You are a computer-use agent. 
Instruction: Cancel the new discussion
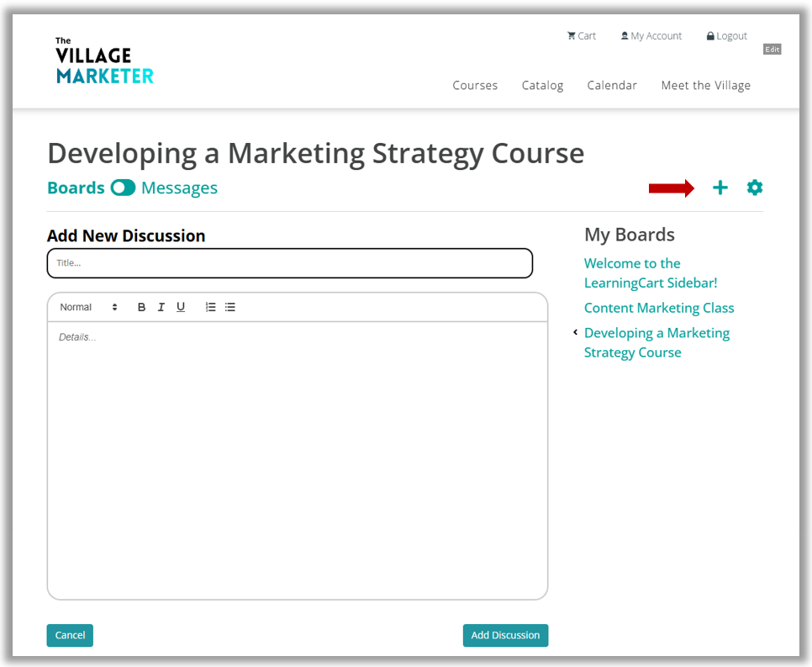[70, 635]
